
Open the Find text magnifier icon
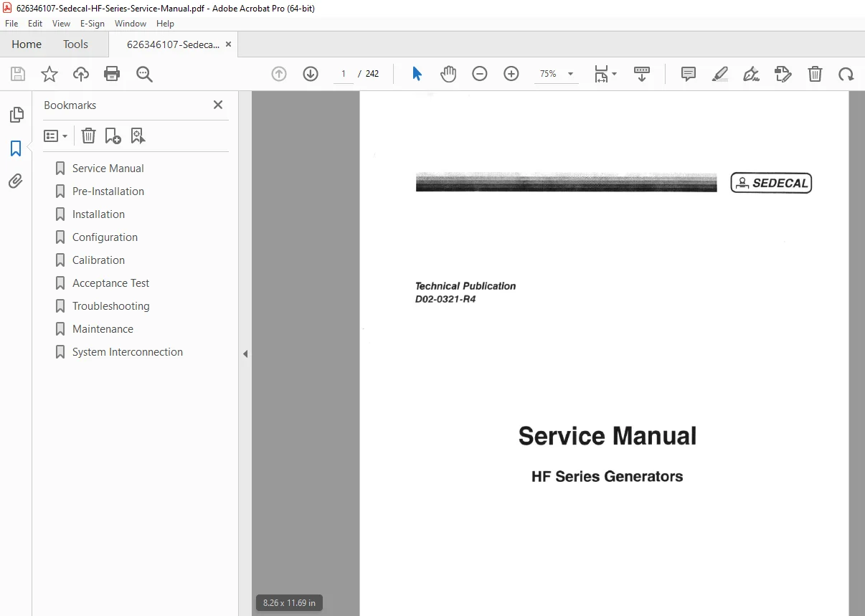point(144,74)
